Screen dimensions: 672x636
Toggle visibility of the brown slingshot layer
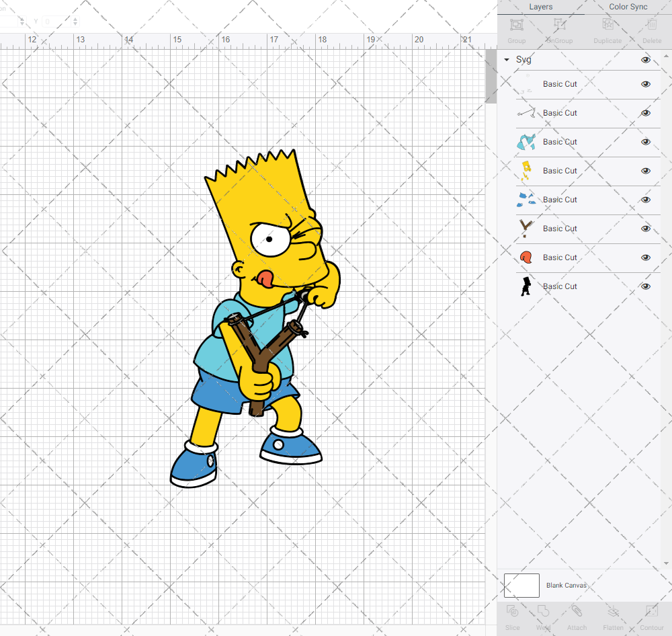click(646, 229)
